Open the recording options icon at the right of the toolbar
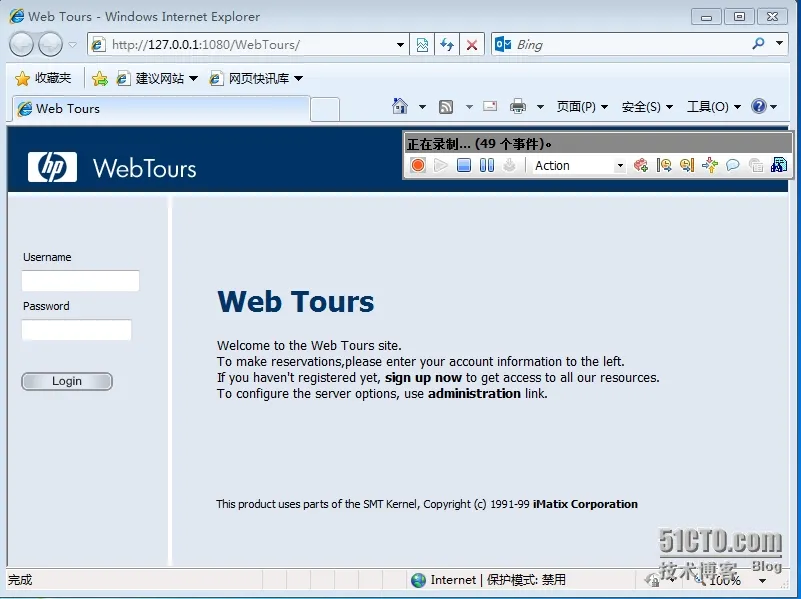The height and width of the screenshot is (599, 801). click(x=779, y=165)
